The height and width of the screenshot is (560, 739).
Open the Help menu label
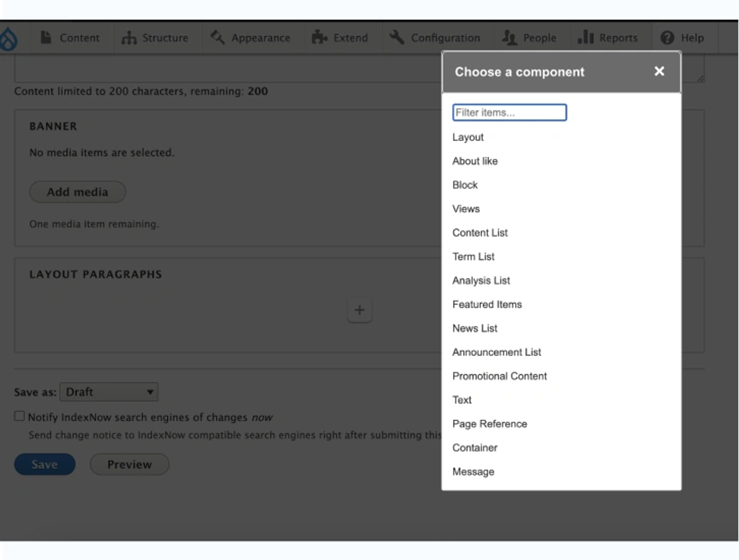[692, 38]
